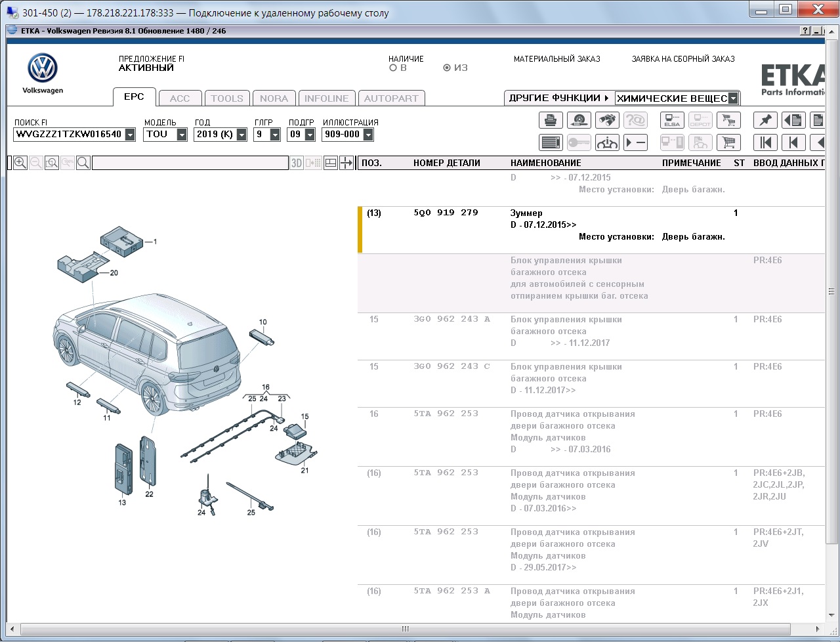Click the crosshair divider move icon
Screen dimensions: 840x642
(x=346, y=163)
